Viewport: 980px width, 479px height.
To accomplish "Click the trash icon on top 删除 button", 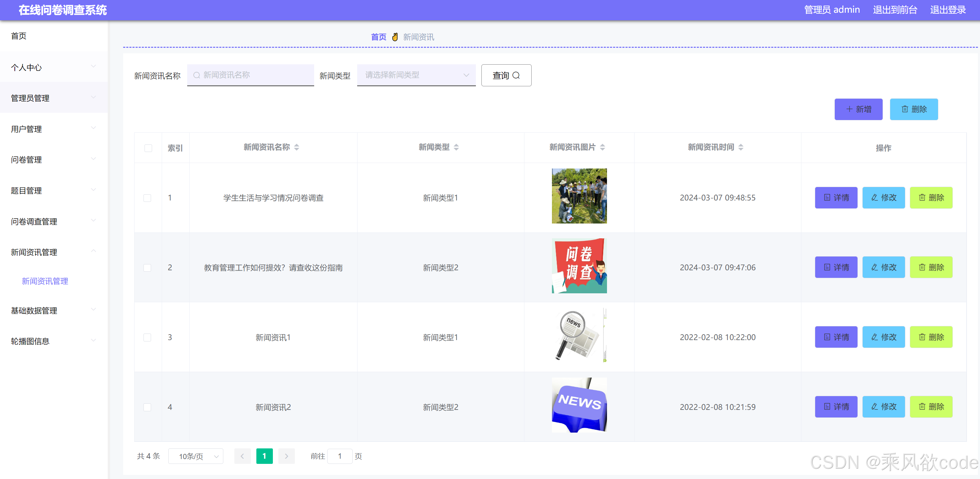I will (x=905, y=109).
